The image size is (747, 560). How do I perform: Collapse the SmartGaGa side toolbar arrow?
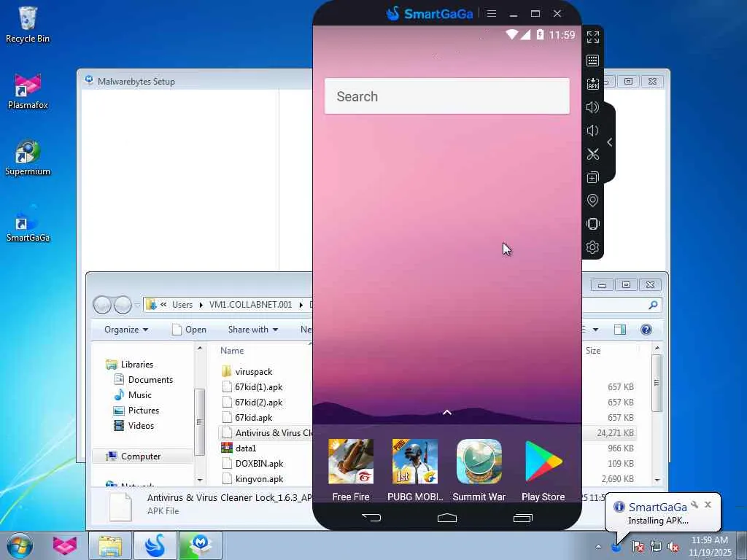[x=610, y=142]
